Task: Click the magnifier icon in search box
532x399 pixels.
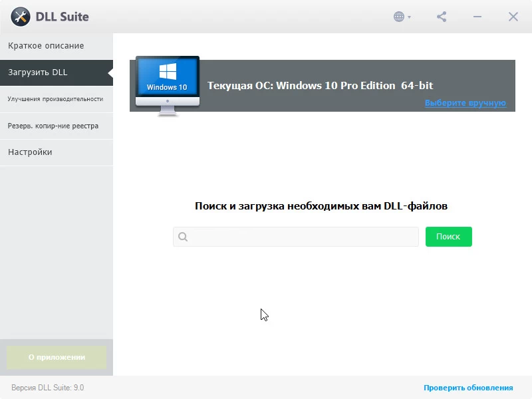Action: (x=183, y=237)
